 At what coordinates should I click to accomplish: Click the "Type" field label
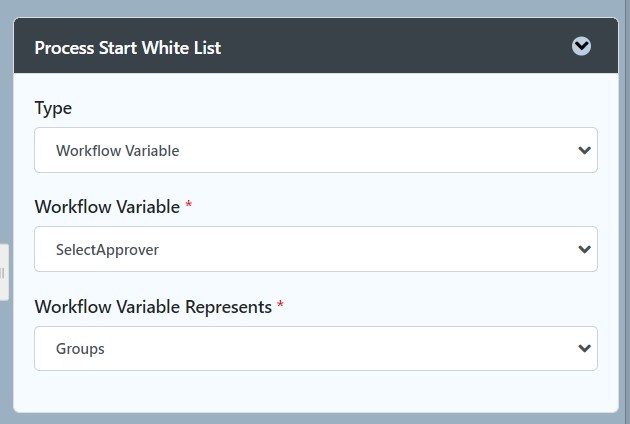click(x=53, y=109)
